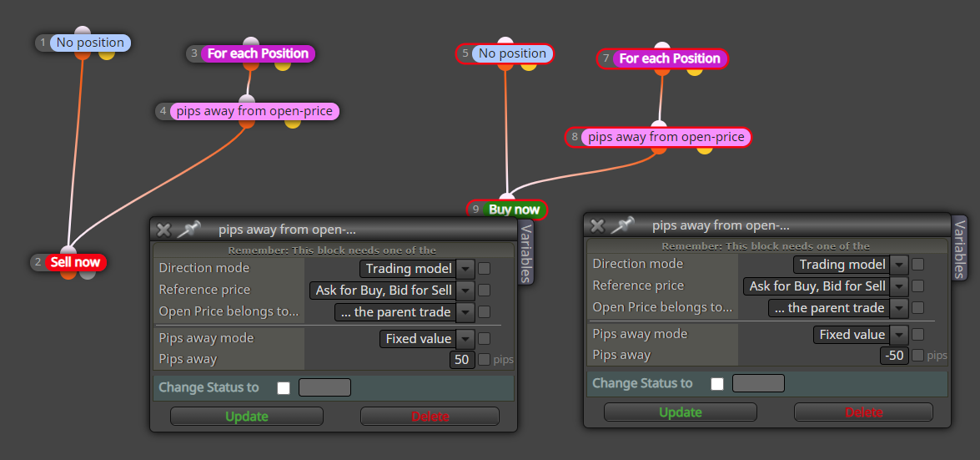
Task: Click the Pips away field containing -50
Action: (x=895, y=356)
